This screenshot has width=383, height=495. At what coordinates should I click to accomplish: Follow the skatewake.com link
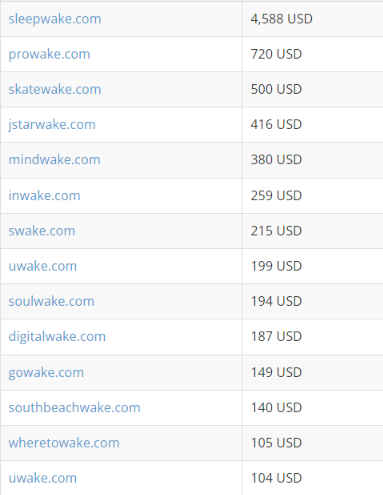pyautogui.click(x=55, y=89)
